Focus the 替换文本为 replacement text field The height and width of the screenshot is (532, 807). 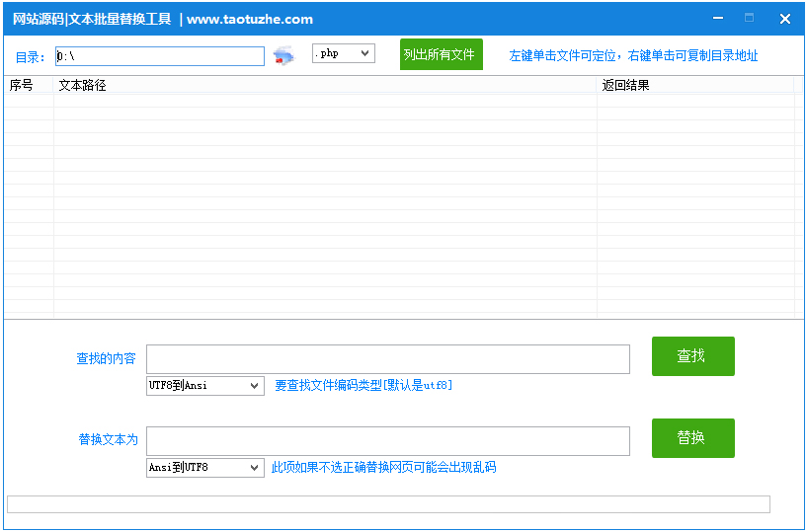[388, 441]
